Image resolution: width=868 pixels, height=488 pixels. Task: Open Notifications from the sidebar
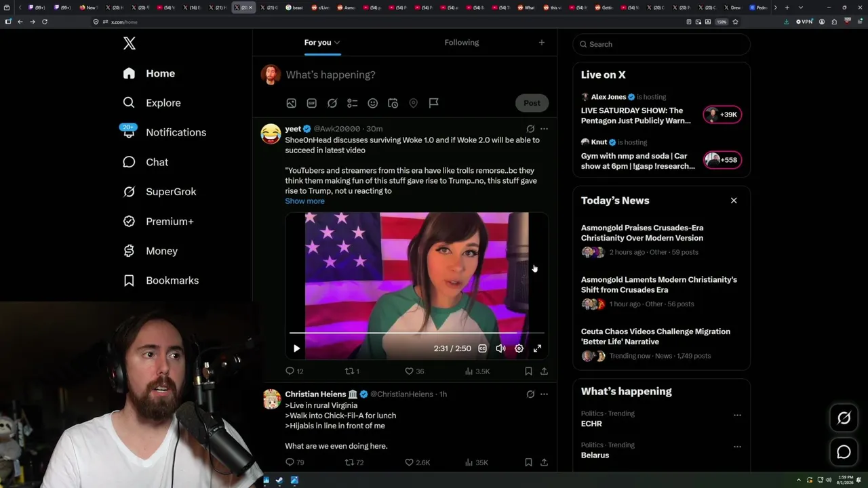(163, 132)
